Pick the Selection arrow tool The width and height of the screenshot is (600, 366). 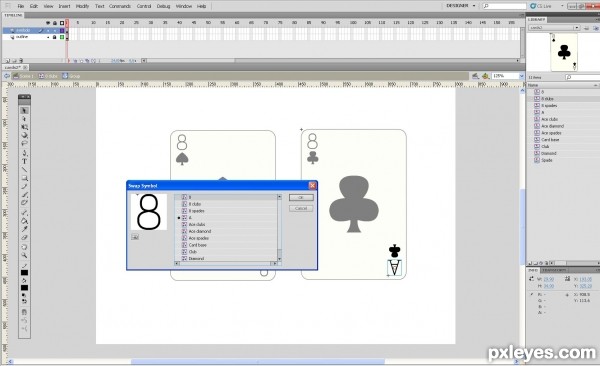(24, 111)
